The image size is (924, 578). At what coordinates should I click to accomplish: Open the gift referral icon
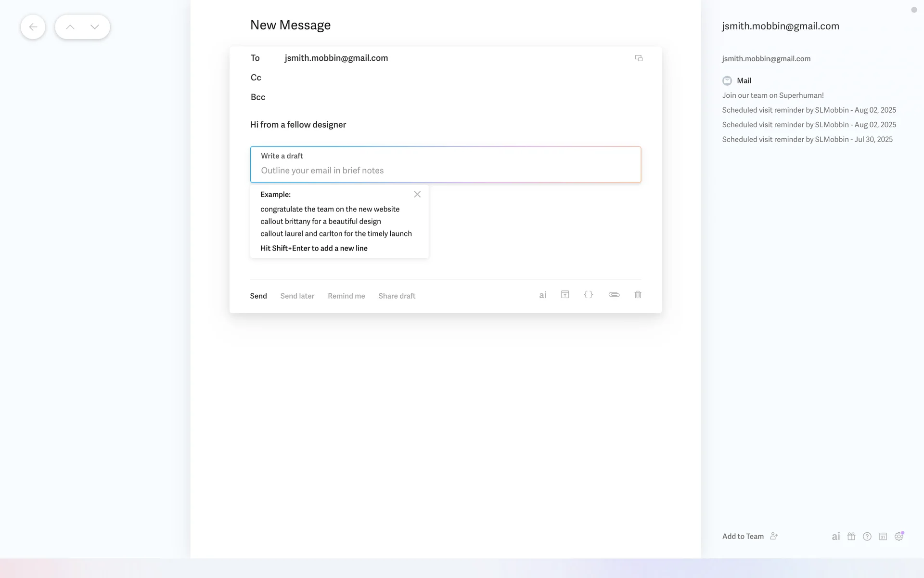[851, 537]
